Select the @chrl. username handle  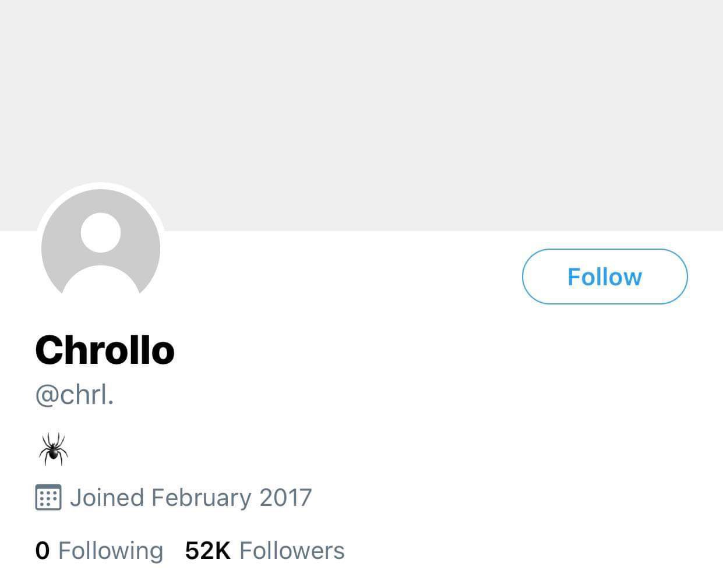click(x=75, y=396)
